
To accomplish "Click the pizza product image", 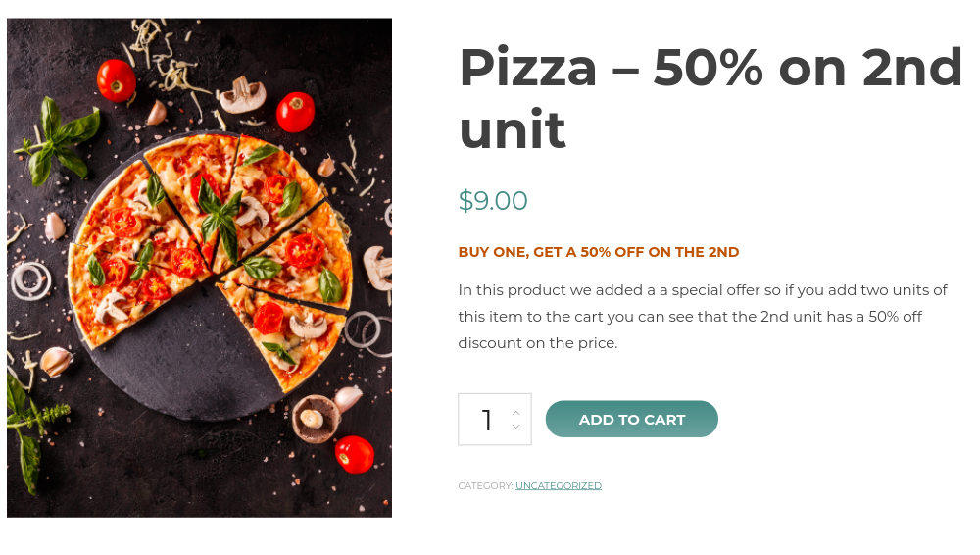I will click(199, 267).
